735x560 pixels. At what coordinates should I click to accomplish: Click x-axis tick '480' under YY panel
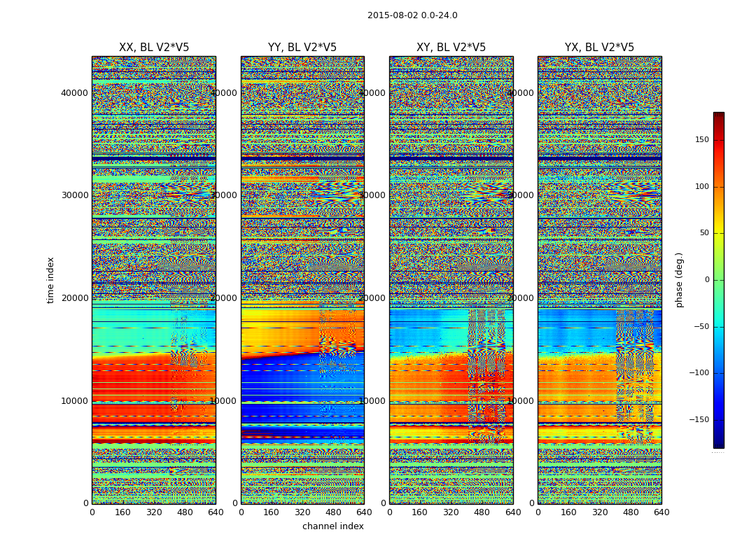(333, 512)
